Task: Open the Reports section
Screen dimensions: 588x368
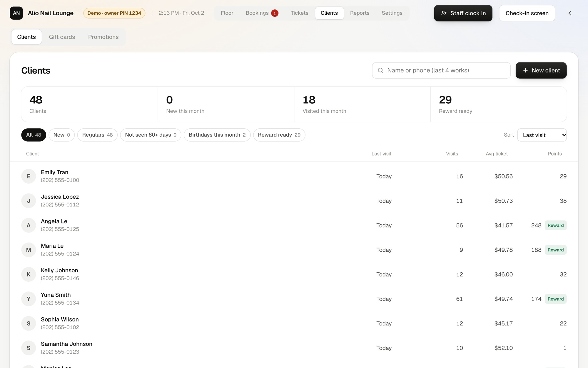Action: [x=360, y=13]
